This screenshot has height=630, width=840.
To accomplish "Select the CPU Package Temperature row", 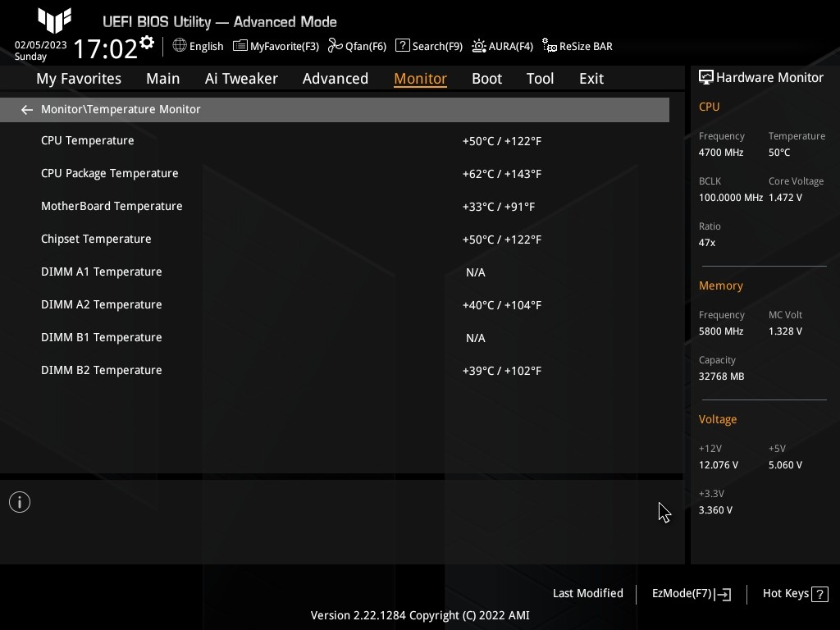I will coord(110,174).
